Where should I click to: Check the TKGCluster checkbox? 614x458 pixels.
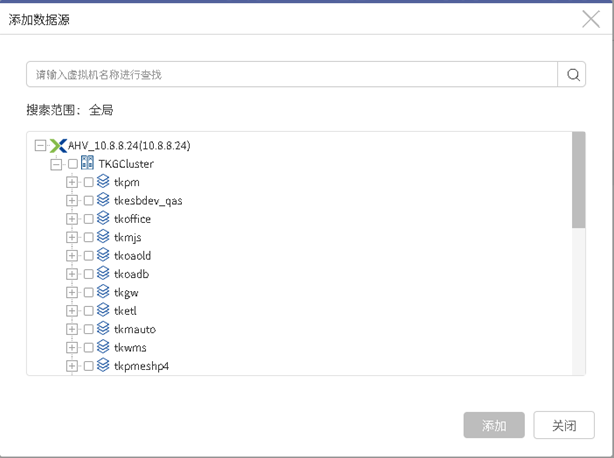[x=73, y=164]
